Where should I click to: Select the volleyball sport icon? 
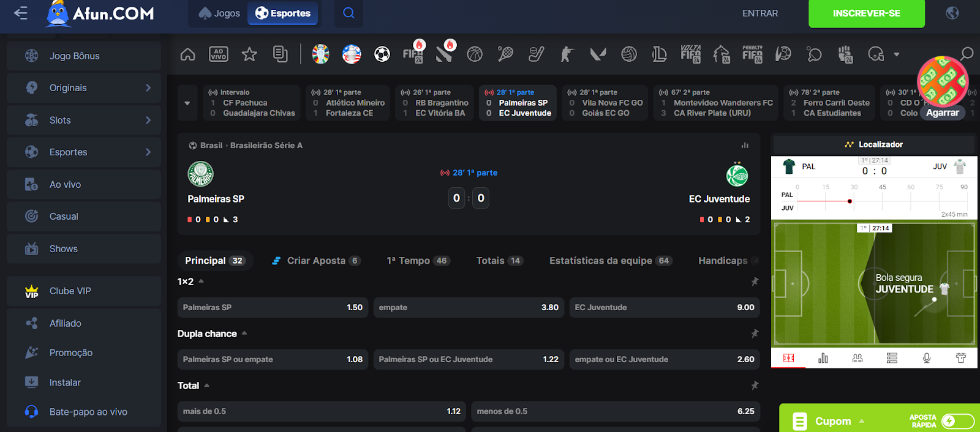(629, 54)
